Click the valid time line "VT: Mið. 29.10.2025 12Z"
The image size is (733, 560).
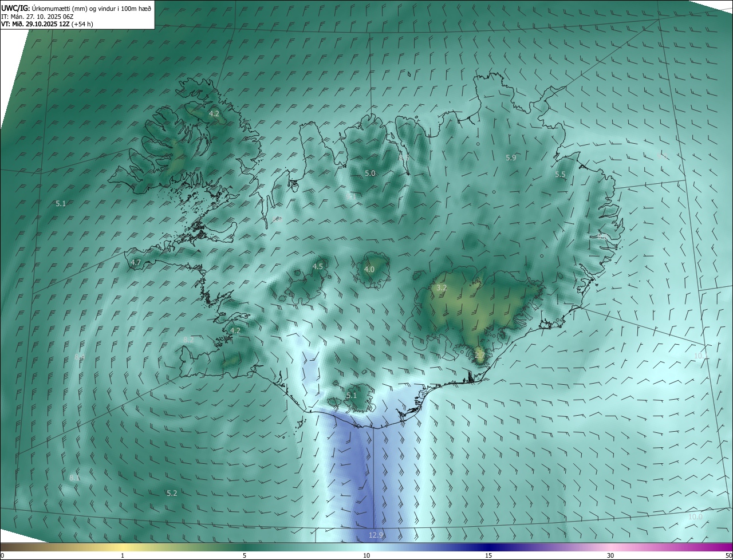(35, 24)
